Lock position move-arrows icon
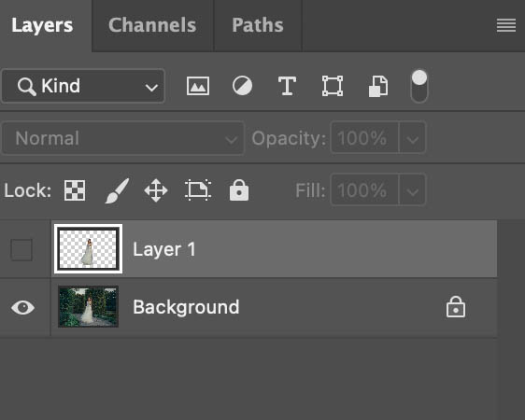 (x=156, y=190)
